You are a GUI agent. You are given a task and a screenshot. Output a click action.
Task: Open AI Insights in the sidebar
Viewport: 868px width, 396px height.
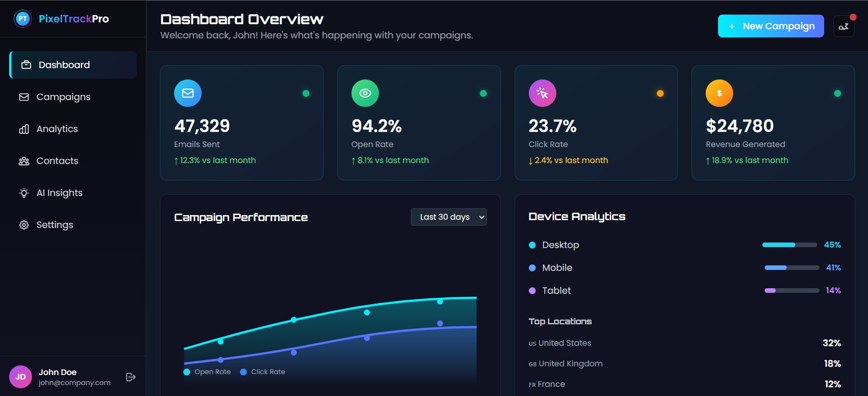[x=59, y=193]
